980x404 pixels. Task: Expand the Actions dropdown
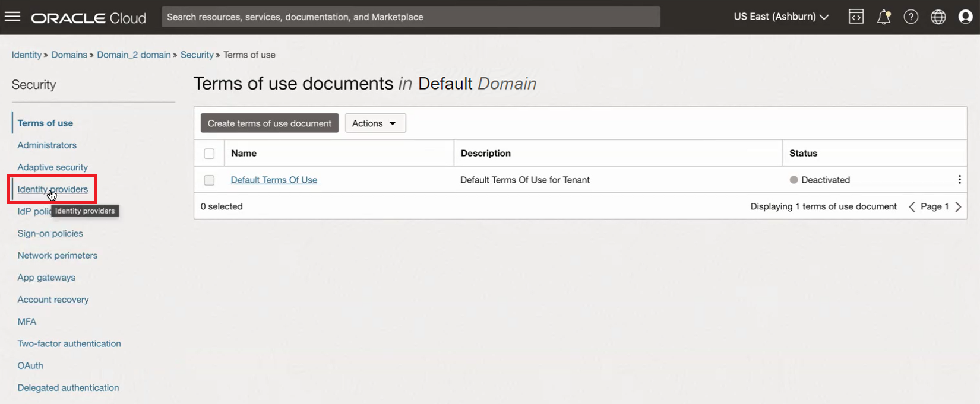click(x=375, y=123)
